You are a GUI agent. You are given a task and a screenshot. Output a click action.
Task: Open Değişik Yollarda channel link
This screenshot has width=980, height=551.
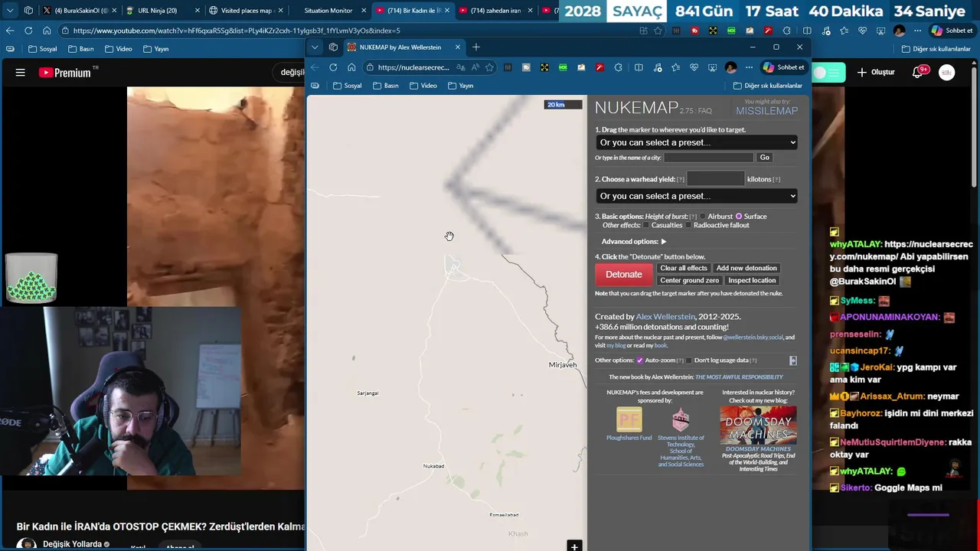[72, 544]
